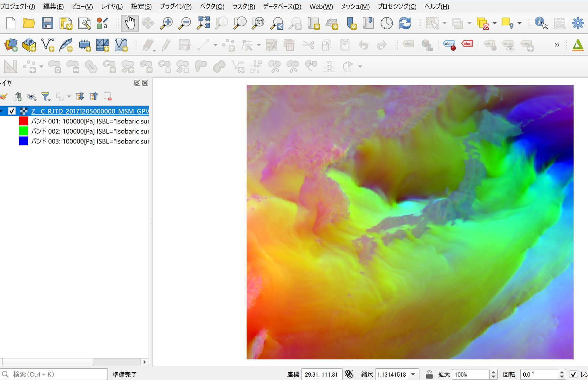Open the scale dropdown arrow
The image size is (588, 380).
(x=413, y=374)
